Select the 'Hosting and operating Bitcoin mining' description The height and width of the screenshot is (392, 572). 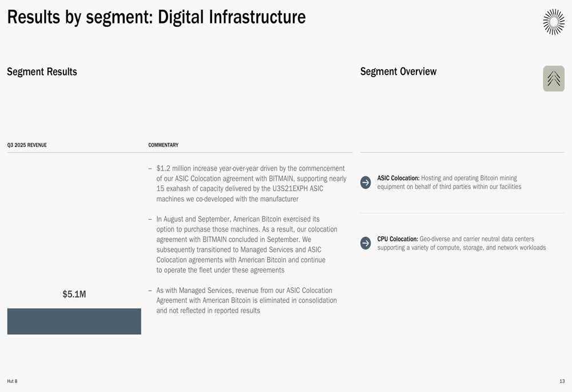(468, 179)
